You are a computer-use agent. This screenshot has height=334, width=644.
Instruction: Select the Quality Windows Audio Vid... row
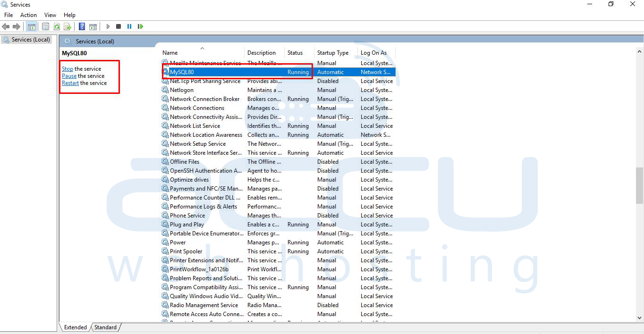(x=278, y=296)
